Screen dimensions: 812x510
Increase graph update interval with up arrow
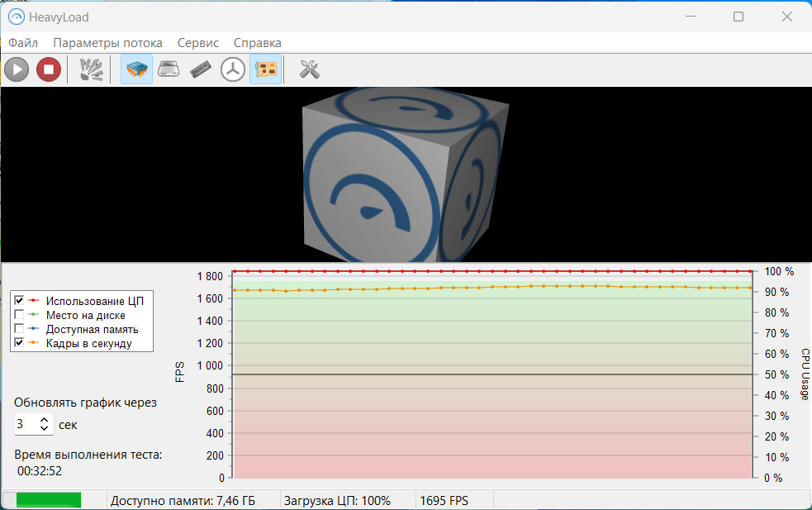[45, 421]
